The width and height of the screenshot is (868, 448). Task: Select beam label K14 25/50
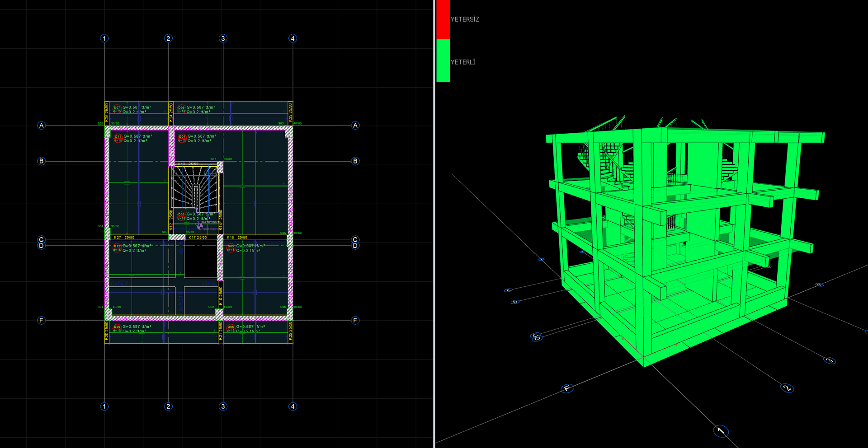221,220
